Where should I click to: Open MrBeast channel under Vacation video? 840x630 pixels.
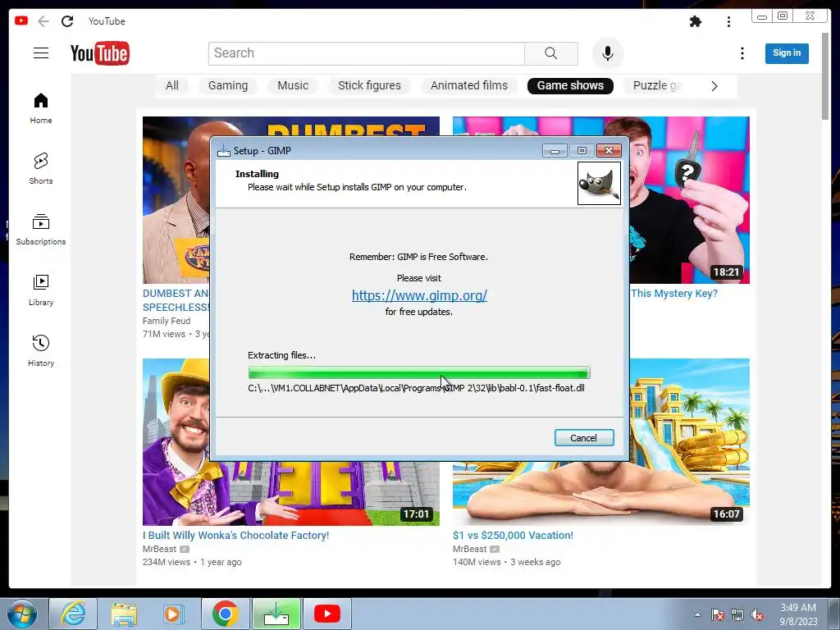pyautogui.click(x=469, y=549)
